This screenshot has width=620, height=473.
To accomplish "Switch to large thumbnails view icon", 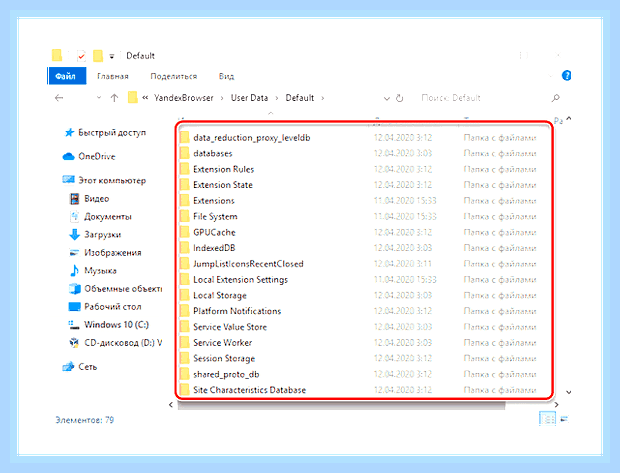I will coord(565,418).
